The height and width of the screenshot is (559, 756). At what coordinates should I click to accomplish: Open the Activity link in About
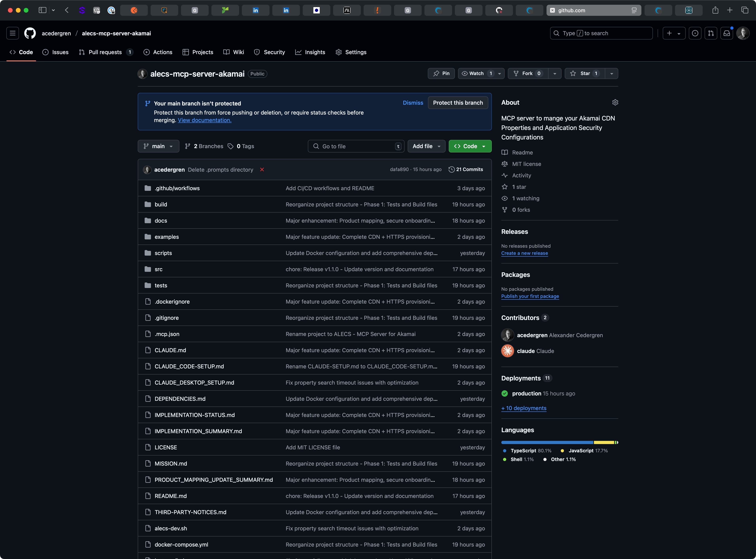pyautogui.click(x=521, y=176)
